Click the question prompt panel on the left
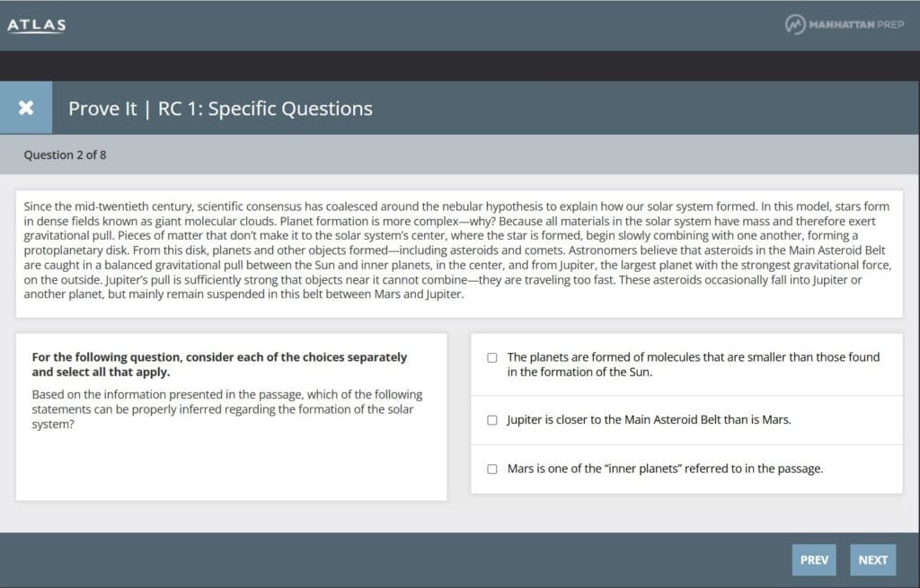 (x=231, y=416)
